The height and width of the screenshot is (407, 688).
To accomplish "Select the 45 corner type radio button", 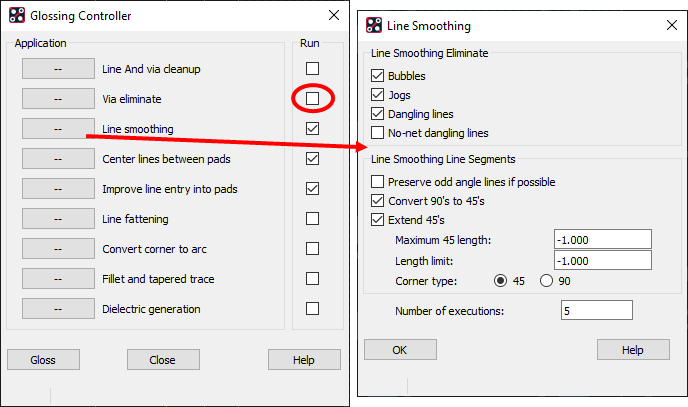I will [x=500, y=281].
